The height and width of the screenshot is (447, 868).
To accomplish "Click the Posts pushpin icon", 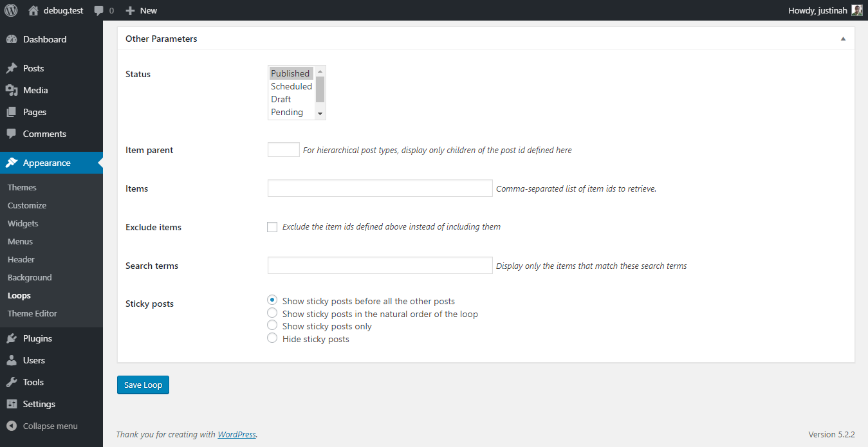I will pos(12,68).
